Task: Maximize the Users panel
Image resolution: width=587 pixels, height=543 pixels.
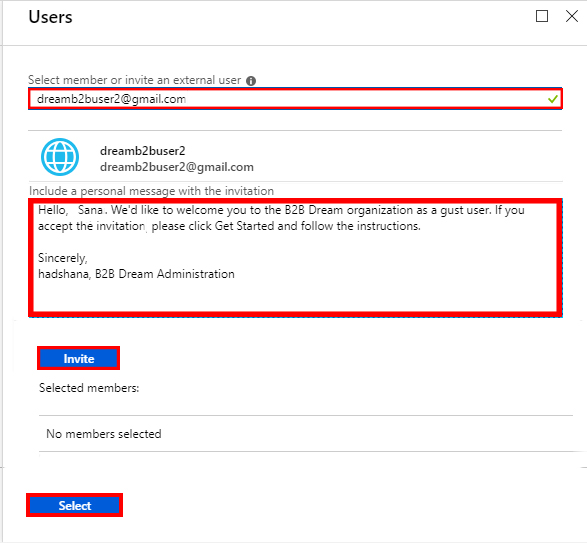Action: pos(542,16)
